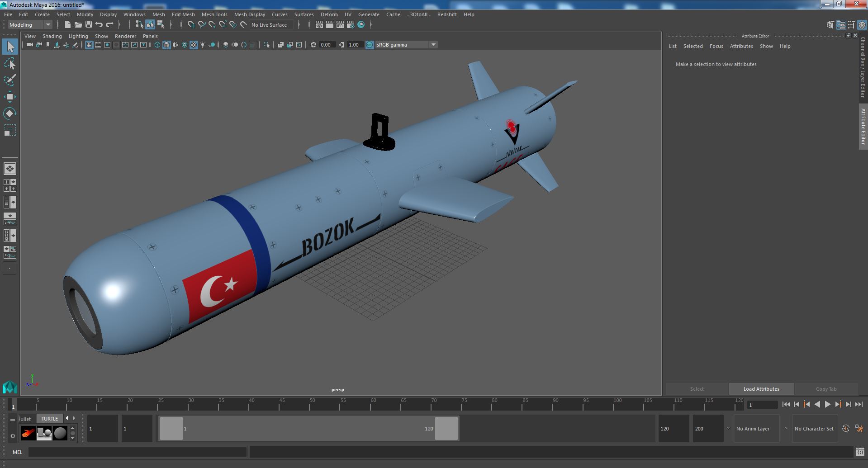Render the current frame
This screenshot has height=468, width=868.
(x=330, y=25)
